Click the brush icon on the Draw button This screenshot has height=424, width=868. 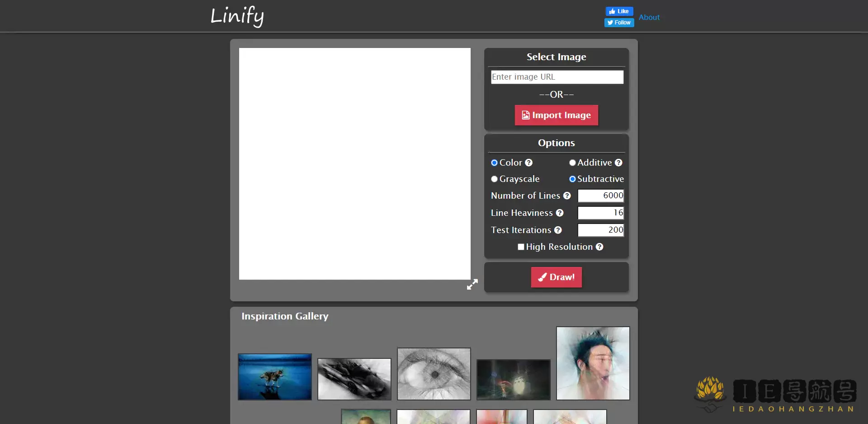tap(542, 277)
